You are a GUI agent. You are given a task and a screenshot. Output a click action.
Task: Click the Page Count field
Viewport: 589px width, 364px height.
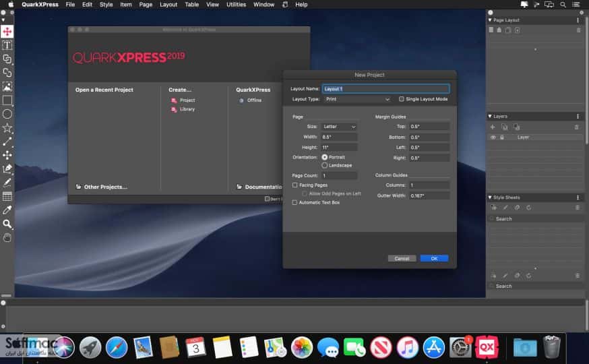coord(339,176)
